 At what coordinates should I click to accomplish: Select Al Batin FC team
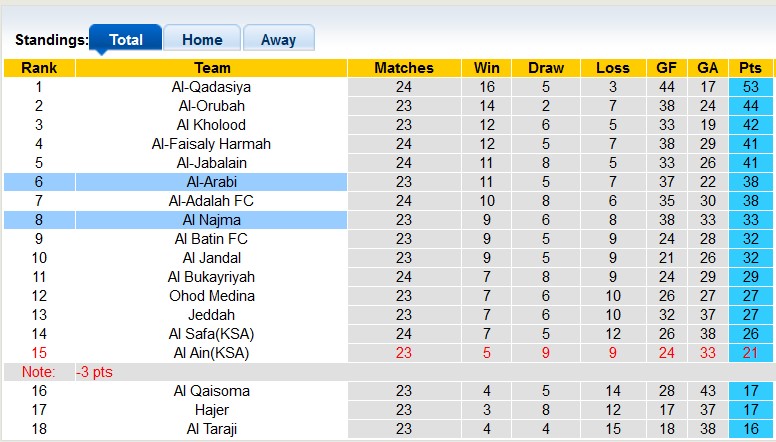[211, 239]
